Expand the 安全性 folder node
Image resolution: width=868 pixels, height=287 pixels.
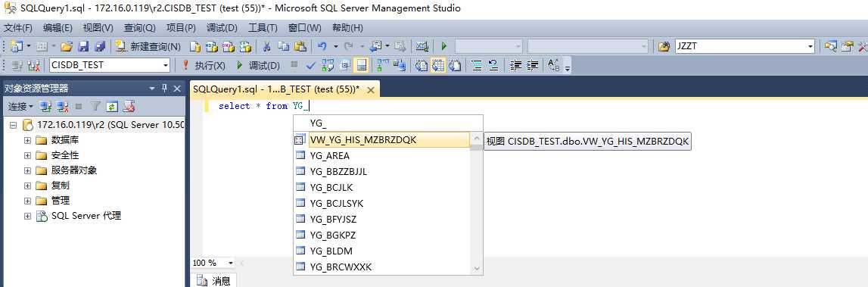(x=27, y=155)
